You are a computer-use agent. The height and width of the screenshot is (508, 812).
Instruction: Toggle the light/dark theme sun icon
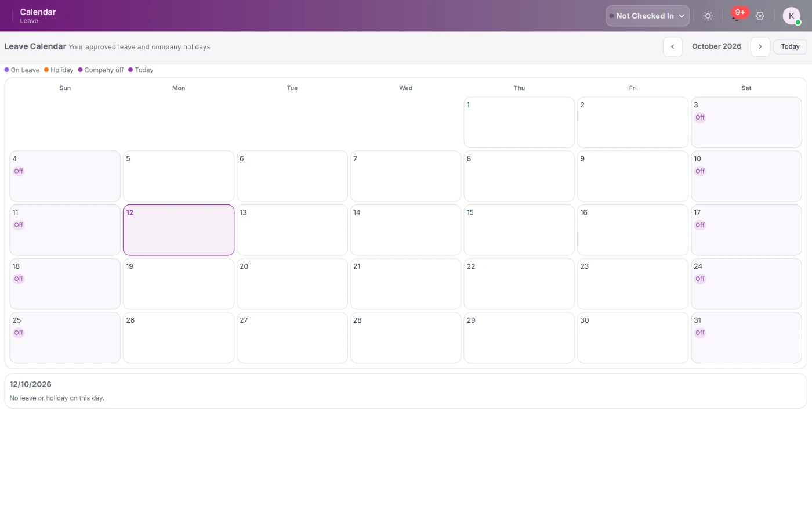point(708,16)
